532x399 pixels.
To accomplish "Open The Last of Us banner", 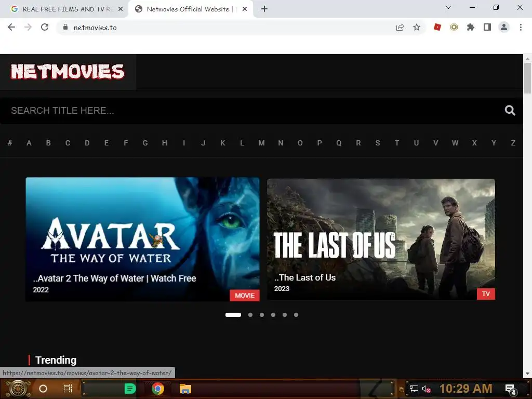I will [381, 239].
